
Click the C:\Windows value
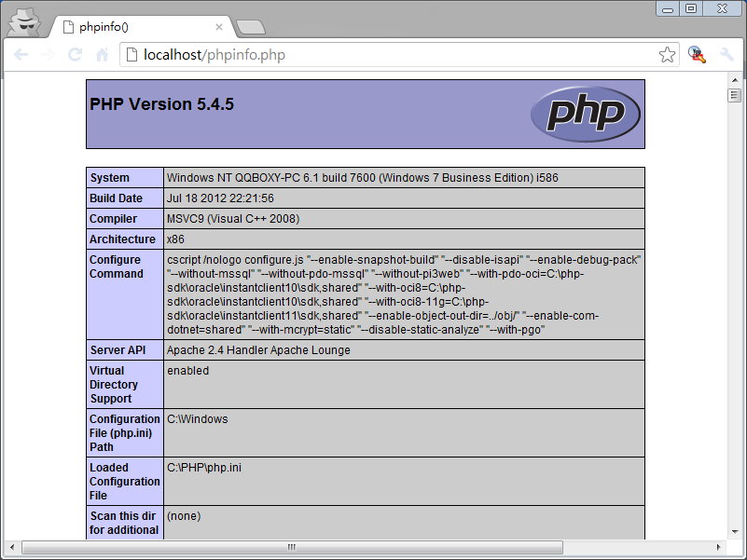[198, 419]
